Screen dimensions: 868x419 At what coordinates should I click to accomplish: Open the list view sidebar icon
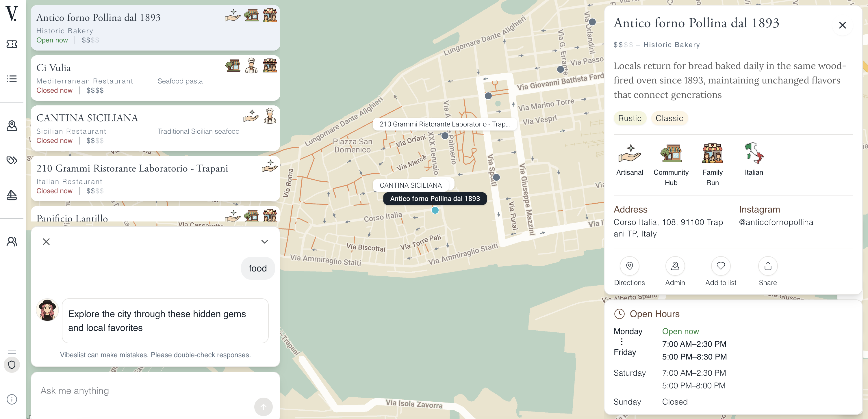click(12, 79)
